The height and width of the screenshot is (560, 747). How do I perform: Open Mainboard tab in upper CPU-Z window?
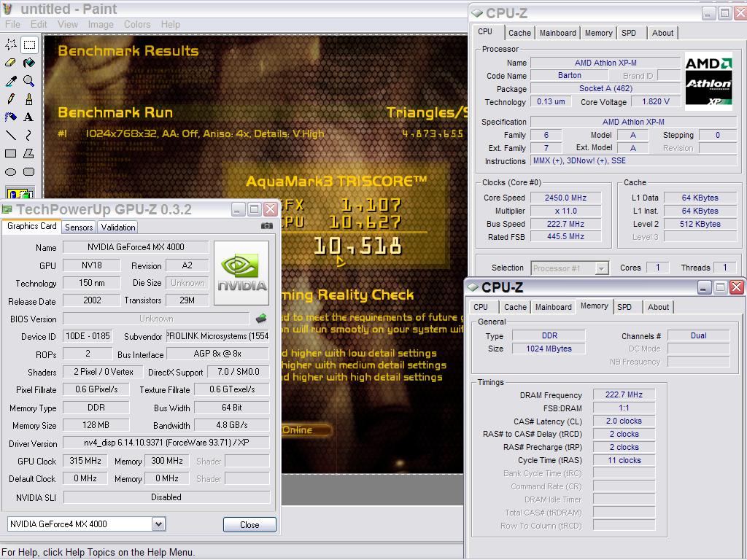point(558,33)
